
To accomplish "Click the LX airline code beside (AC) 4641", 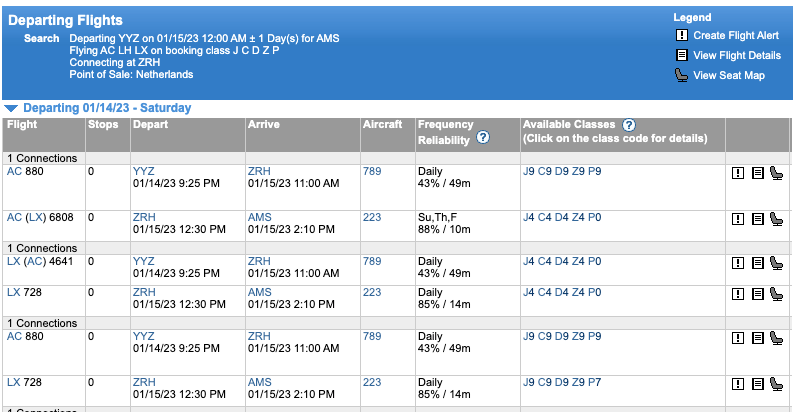I will click(13, 261).
